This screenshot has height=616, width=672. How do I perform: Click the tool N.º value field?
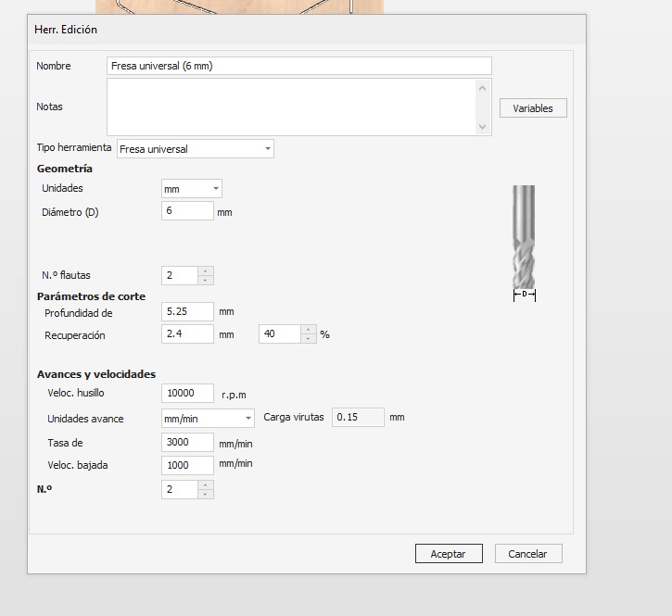[x=180, y=490]
